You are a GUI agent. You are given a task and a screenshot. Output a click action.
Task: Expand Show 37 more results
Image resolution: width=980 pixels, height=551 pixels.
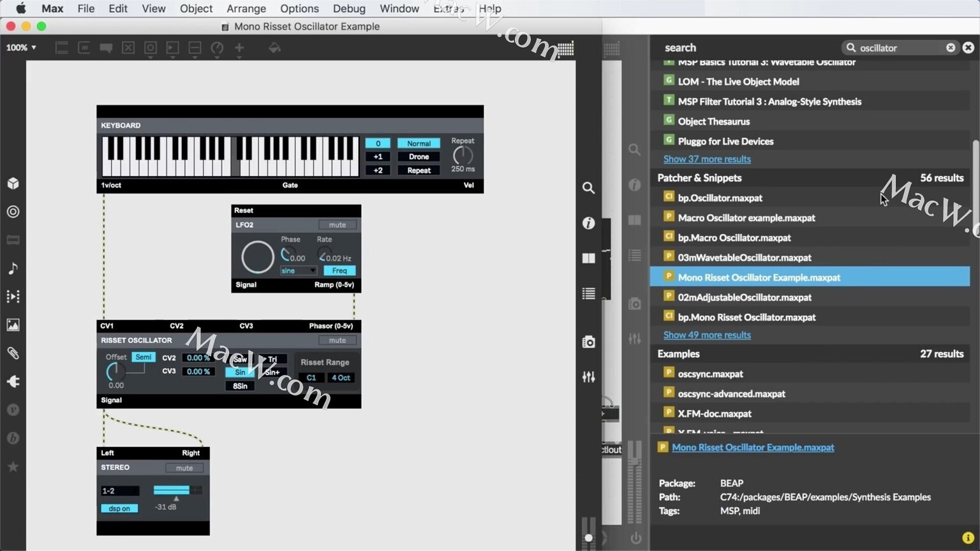pos(707,159)
